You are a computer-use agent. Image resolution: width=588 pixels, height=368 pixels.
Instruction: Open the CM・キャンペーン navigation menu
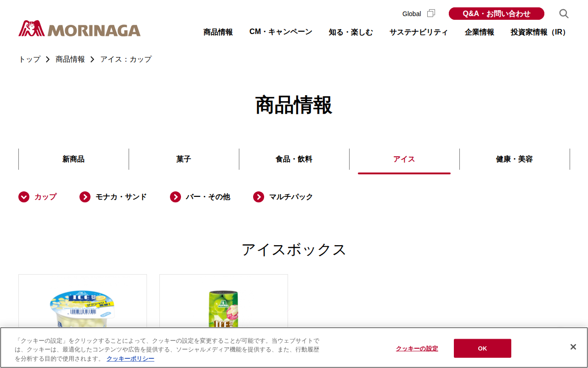click(x=281, y=32)
